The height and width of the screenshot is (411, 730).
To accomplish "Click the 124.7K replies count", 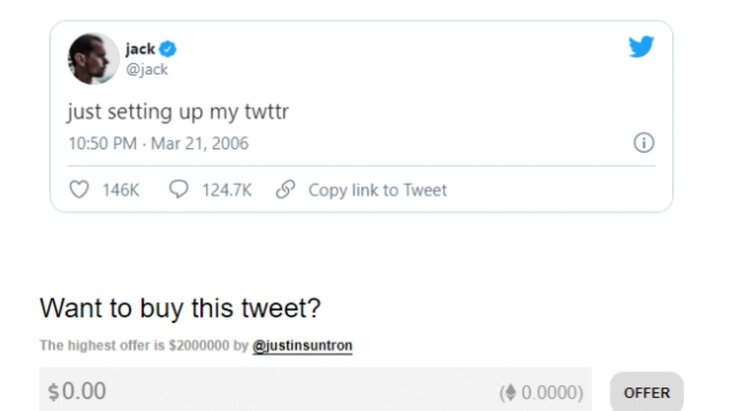I will (226, 190).
